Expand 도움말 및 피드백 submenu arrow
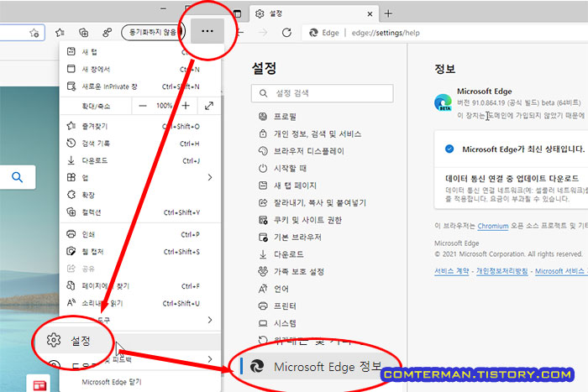588x392 pixels. point(210,359)
